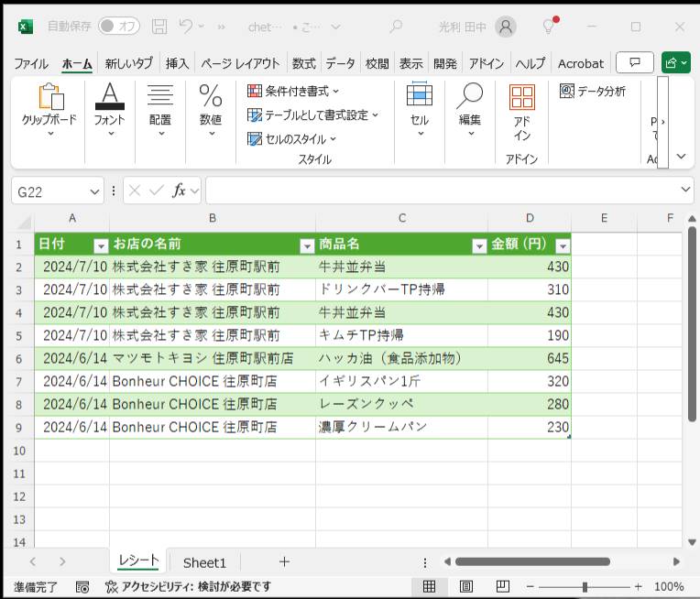Open the フォント group dropdown

110,109
